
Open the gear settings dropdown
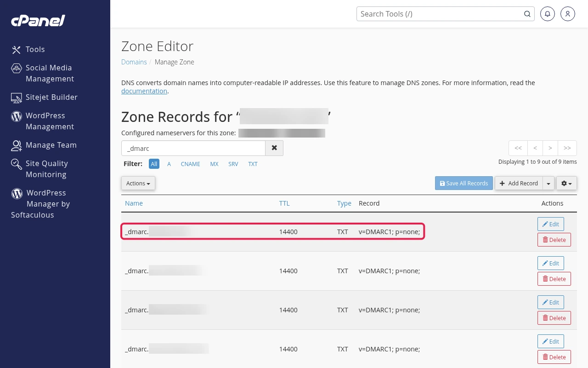[567, 183]
